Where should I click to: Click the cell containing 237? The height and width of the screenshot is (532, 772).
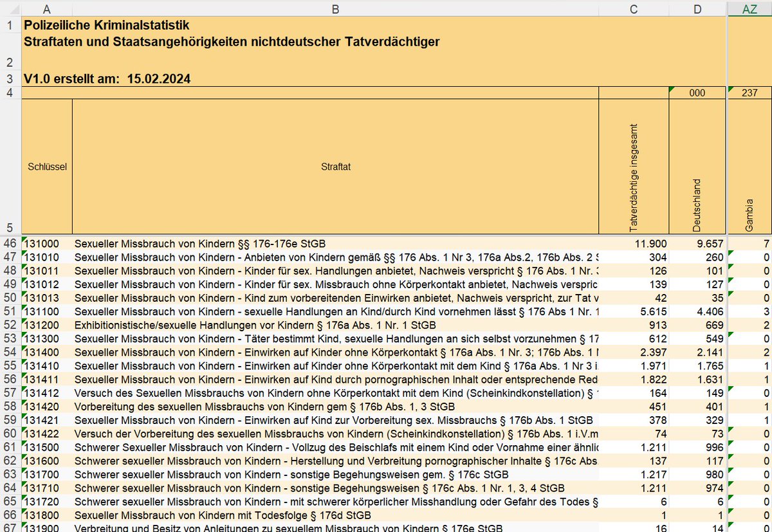(x=749, y=93)
